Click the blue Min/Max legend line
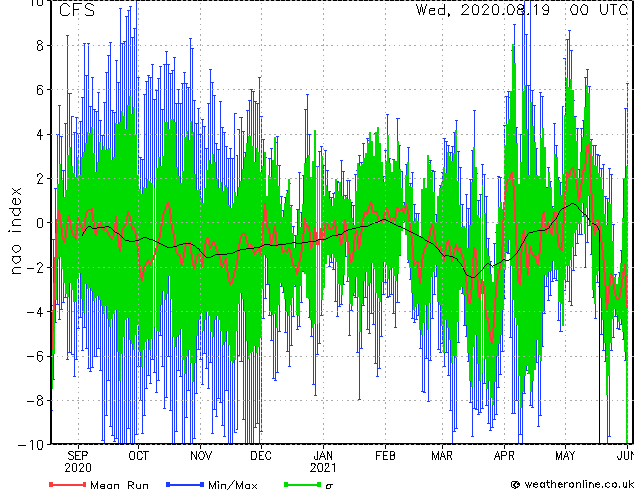Screen dimensions: 634x490 [185, 484]
